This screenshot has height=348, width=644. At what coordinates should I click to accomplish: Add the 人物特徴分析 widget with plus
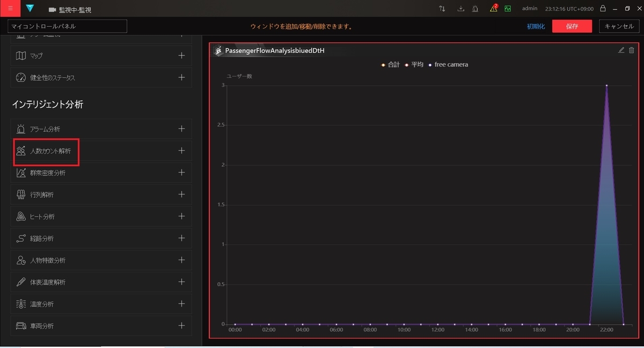click(181, 260)
